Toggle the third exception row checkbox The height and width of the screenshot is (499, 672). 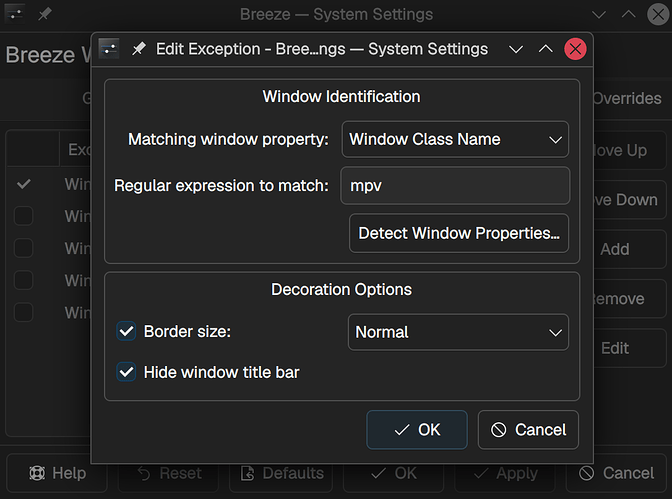click(x=24, y=248)
